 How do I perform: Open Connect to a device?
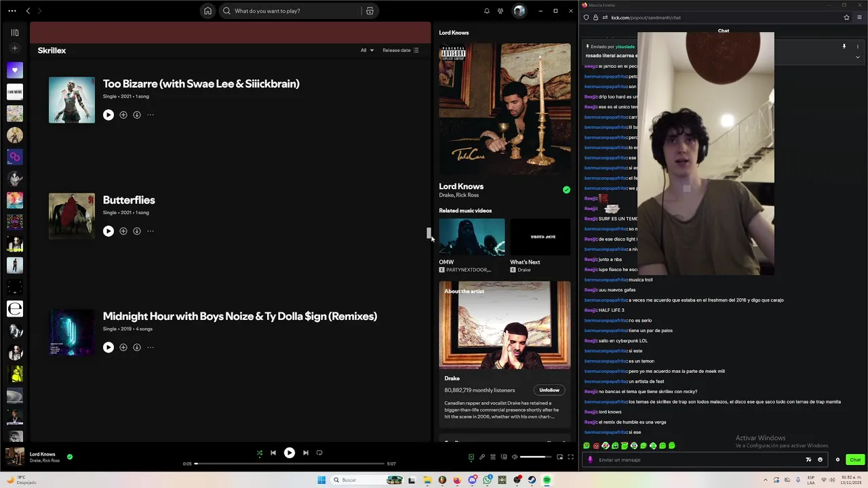pyautogui.click(x=504, y=457)
